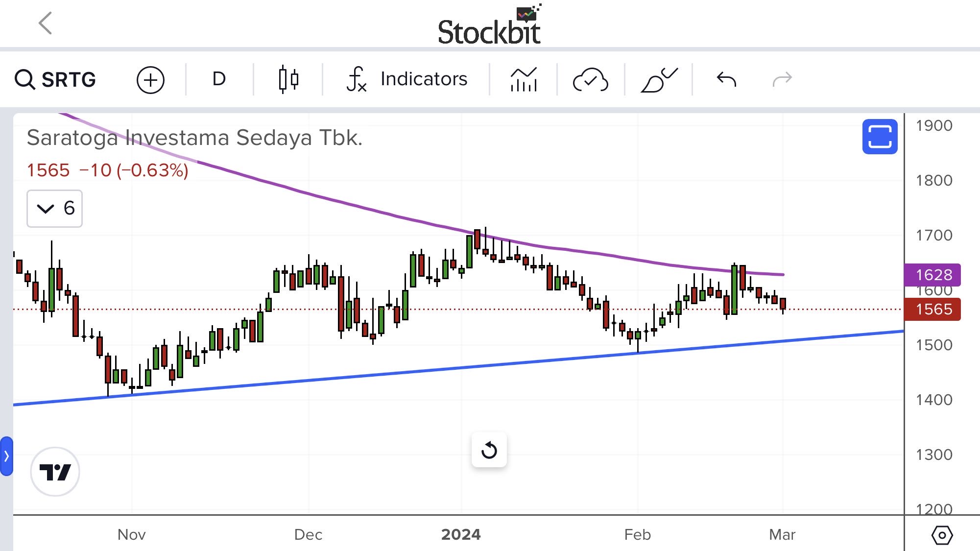Click the add symbol plus icon
The image size is (980, 551).
click(x=150, y=80)
